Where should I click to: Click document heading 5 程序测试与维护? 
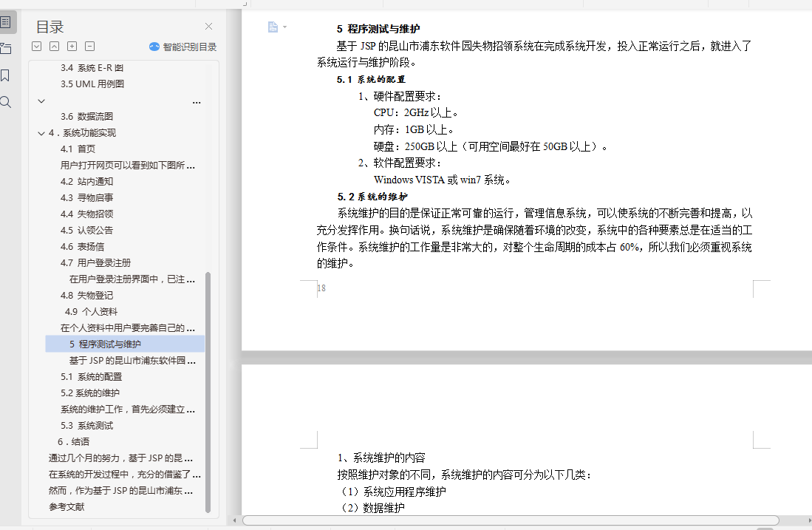pyautogui.click(x=378, y=29)
